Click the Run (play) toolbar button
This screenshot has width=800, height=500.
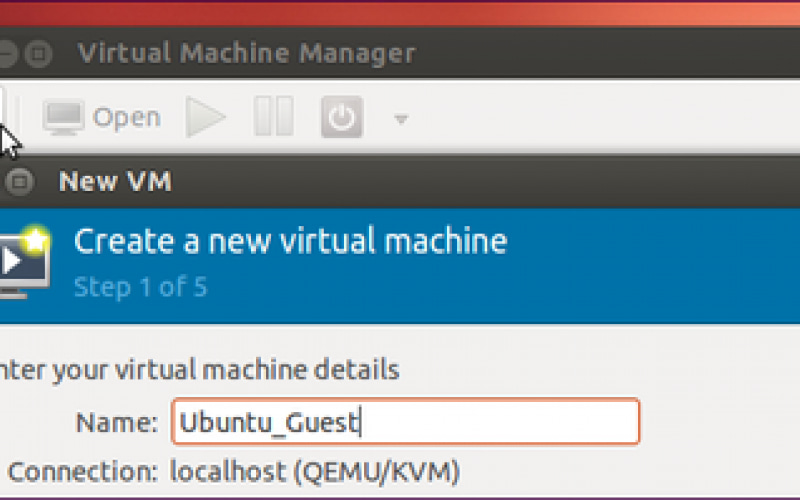click(x=206, y=117)
